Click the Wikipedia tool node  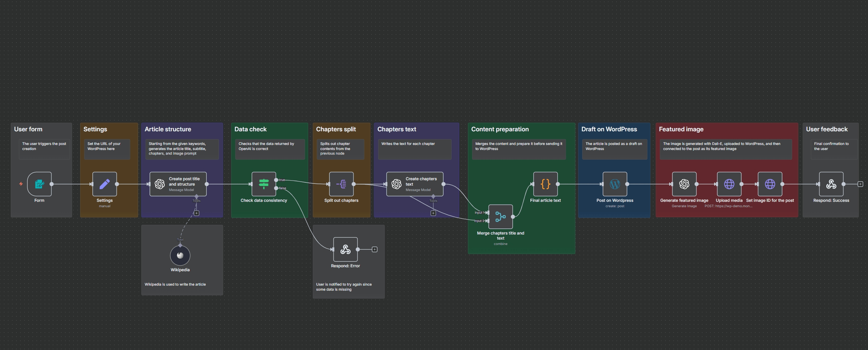click(180, 255)
